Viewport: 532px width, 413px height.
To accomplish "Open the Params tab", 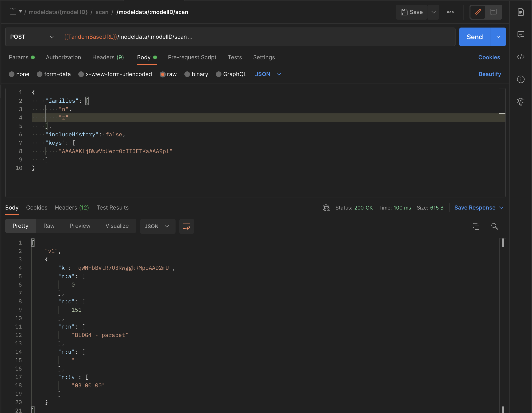I will coord(22,57).
